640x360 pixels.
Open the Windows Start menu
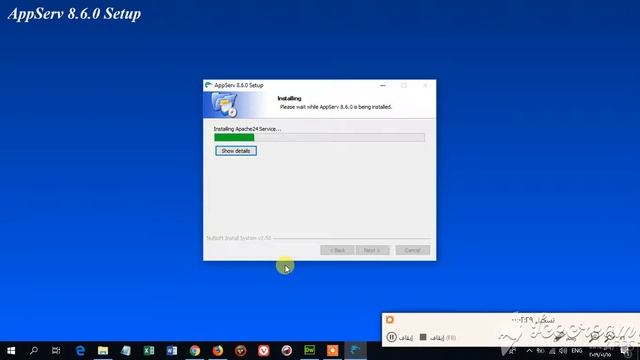[x=11, y=351]
